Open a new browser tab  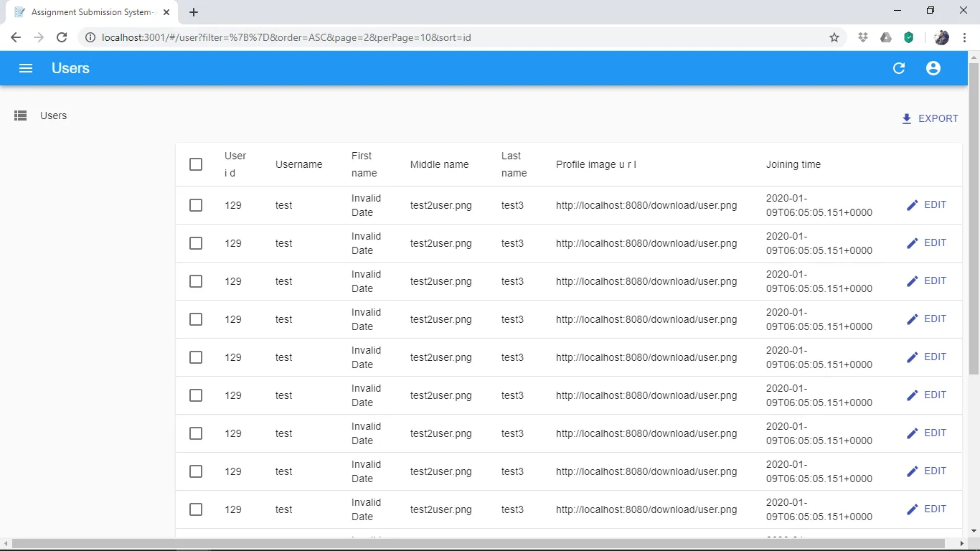pyautogui.click(x=194, y=12)
